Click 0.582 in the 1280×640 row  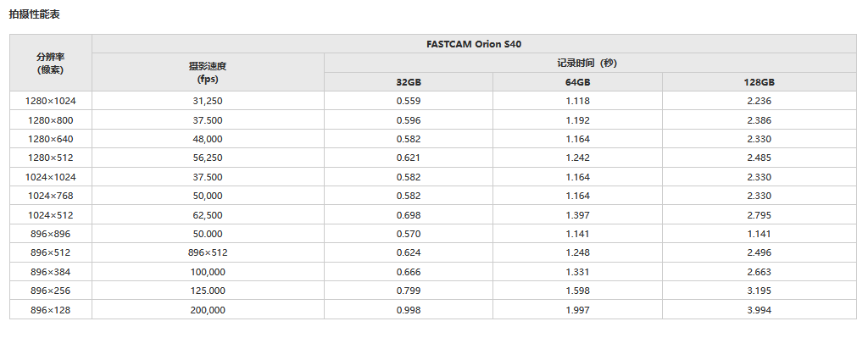coord(409,139)
